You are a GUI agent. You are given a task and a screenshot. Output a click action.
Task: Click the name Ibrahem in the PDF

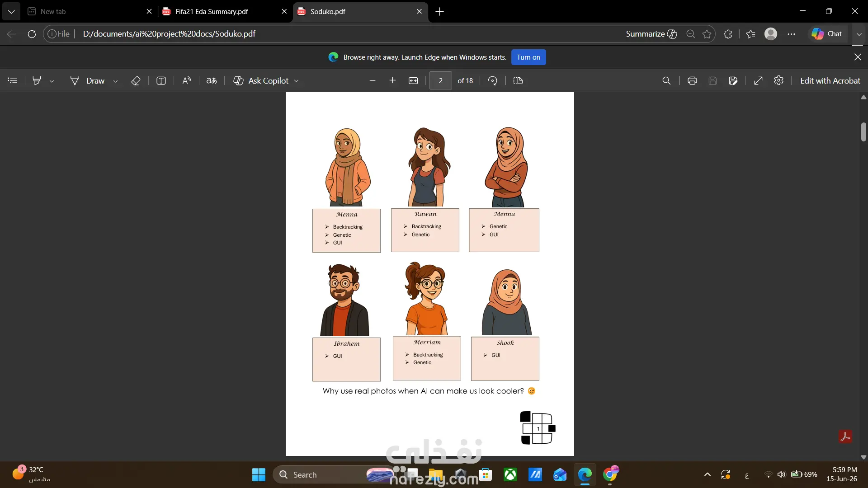(347, 344)
